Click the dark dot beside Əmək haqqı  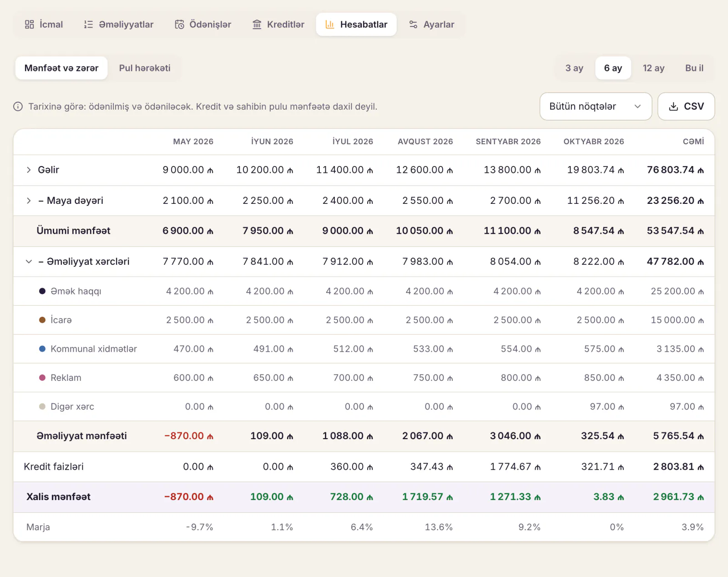coord(42,291)
